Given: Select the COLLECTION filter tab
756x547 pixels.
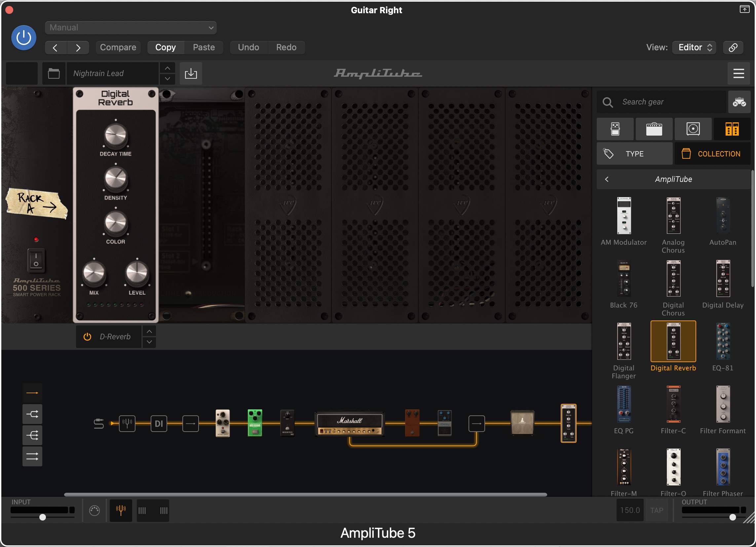Looking at the screenshot, I should click(x=713, y=154).
